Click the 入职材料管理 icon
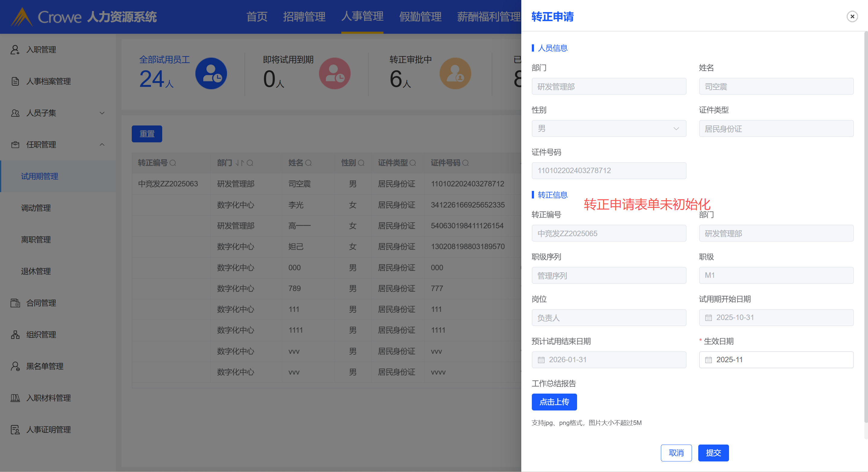868x472 pixels. tap(15, 398)
